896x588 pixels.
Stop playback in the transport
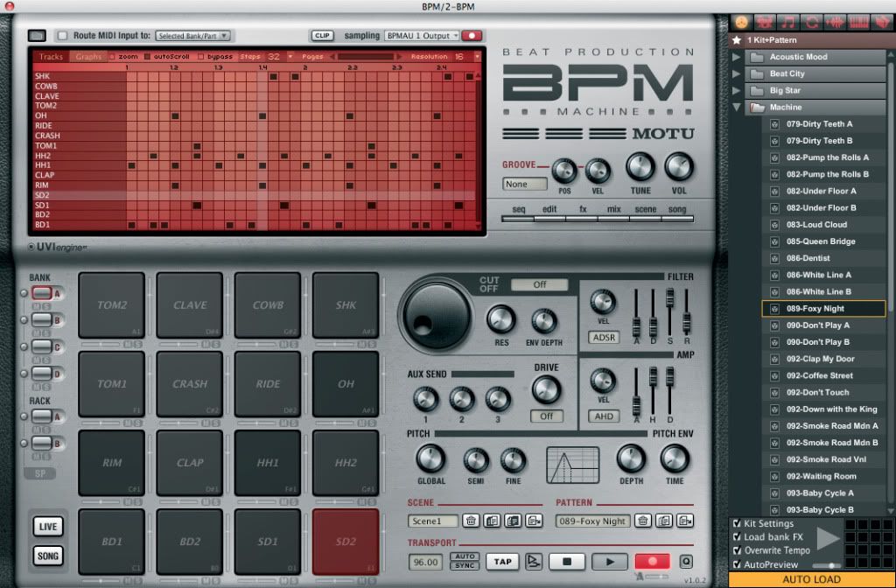(x=566, y=562)
